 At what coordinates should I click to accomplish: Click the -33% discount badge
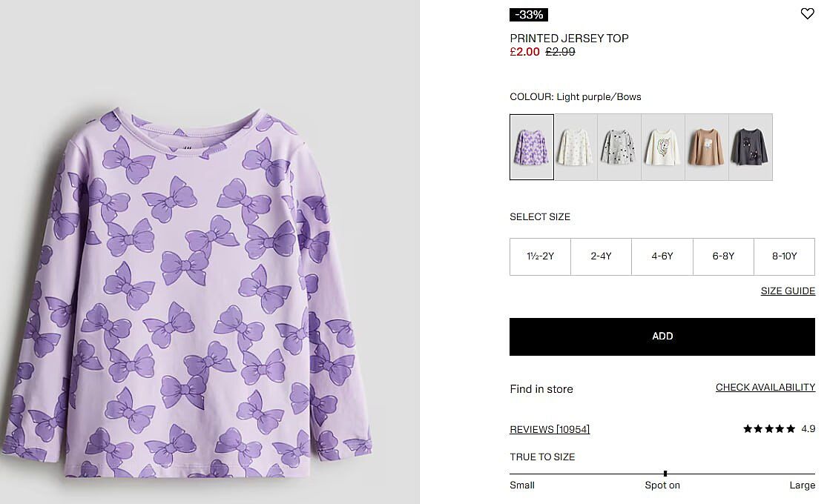coord(529,15)
